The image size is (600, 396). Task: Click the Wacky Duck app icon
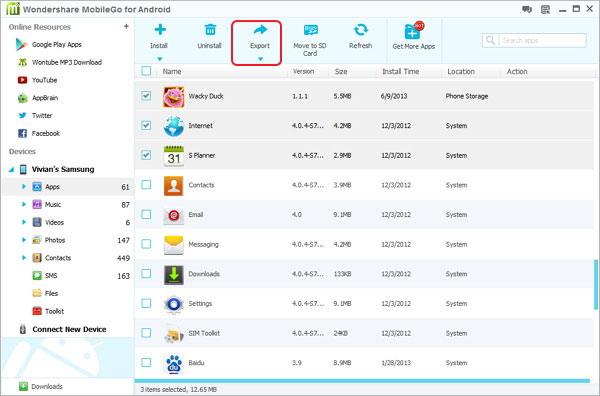click(x=173, y=96)
